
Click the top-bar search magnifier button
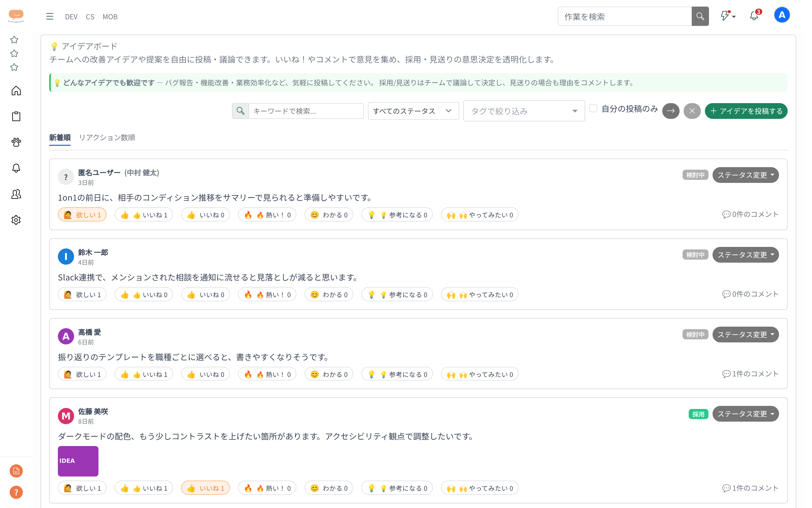[x=700, y=17]
